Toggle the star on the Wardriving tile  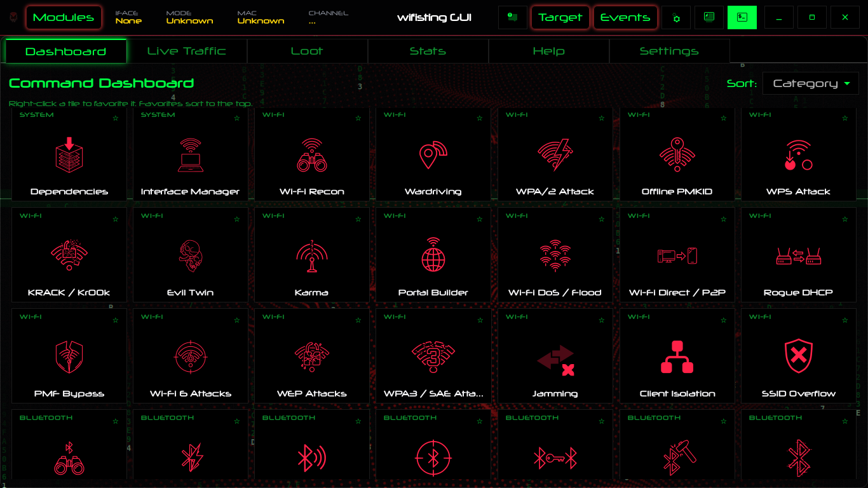[479, 118]
